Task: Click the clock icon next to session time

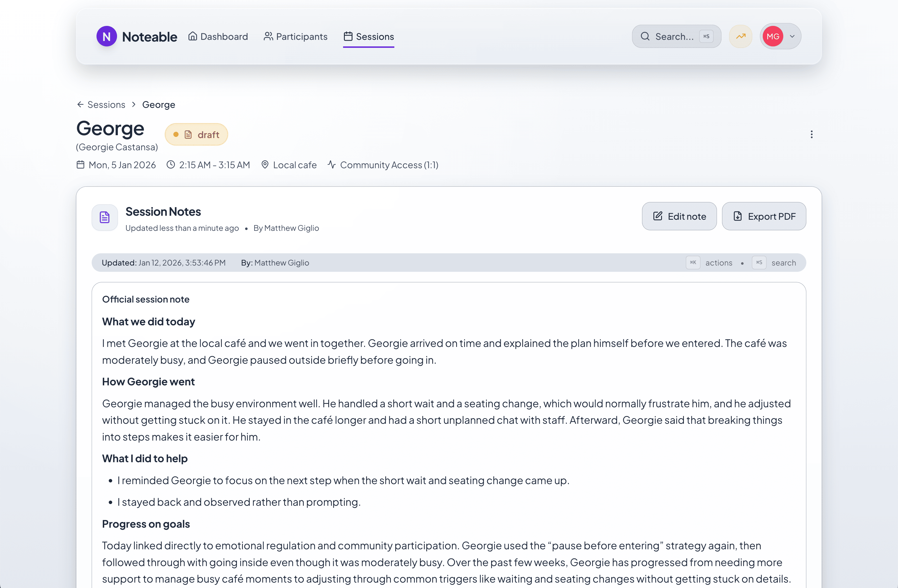Action: [171, 165]
